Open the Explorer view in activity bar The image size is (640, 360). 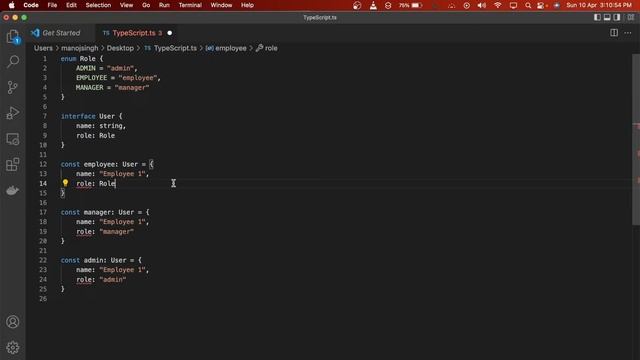13,37
